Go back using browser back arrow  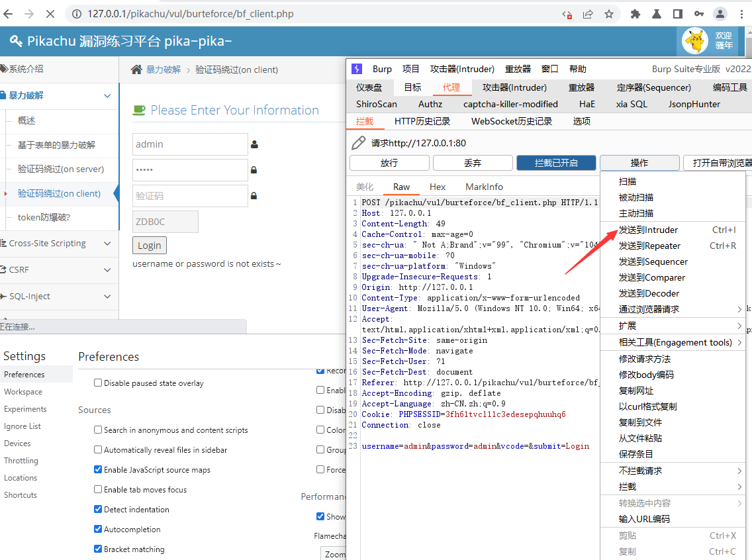[8, 14]
